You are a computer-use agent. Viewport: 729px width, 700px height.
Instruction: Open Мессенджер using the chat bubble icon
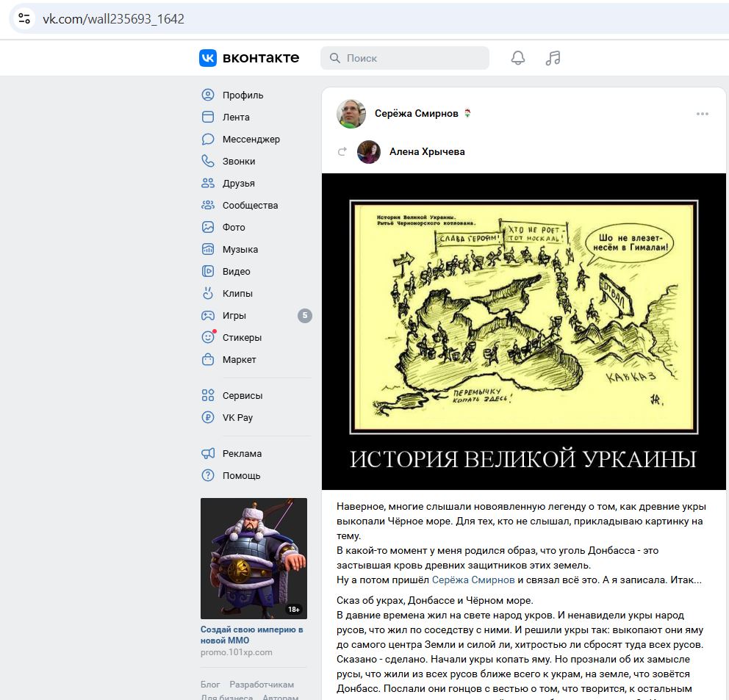tap(208, 139)
